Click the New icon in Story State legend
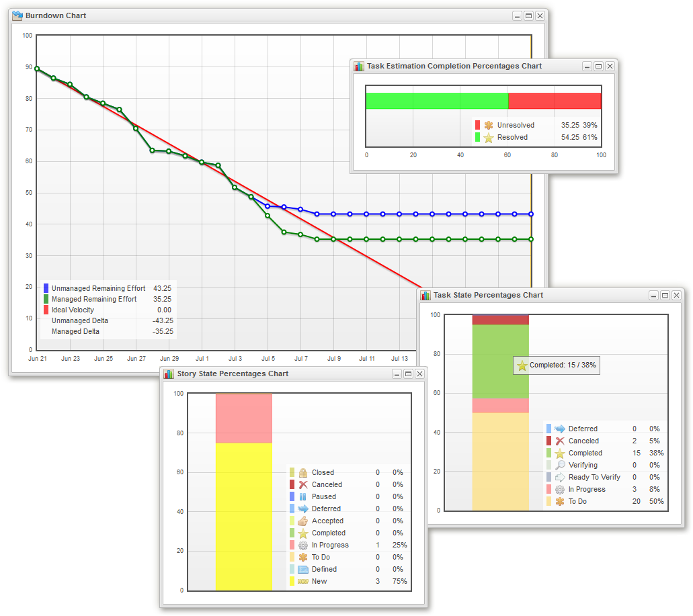693x616 pixels. click(302, 581)
